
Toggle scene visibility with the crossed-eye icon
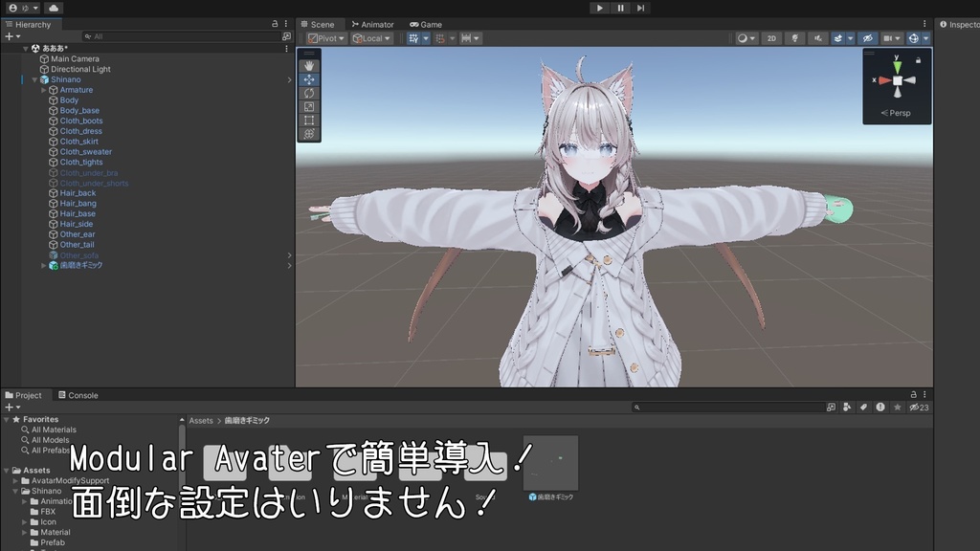(866, 38)
